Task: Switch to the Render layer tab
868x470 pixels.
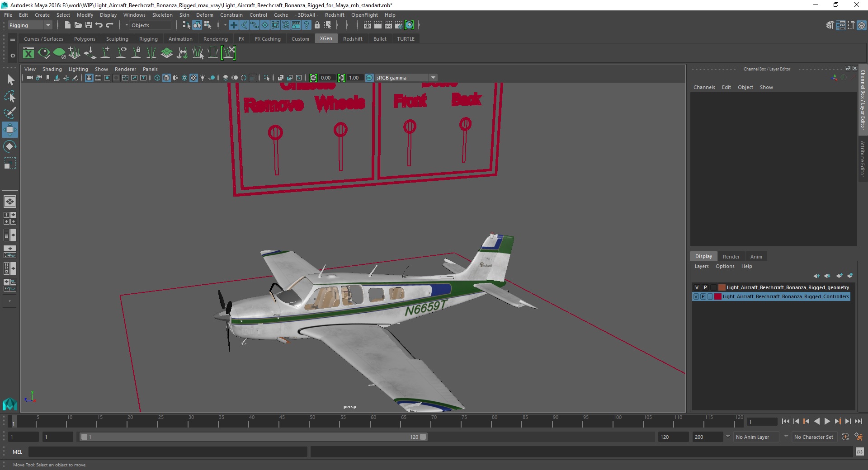Action: coord(731,257)
